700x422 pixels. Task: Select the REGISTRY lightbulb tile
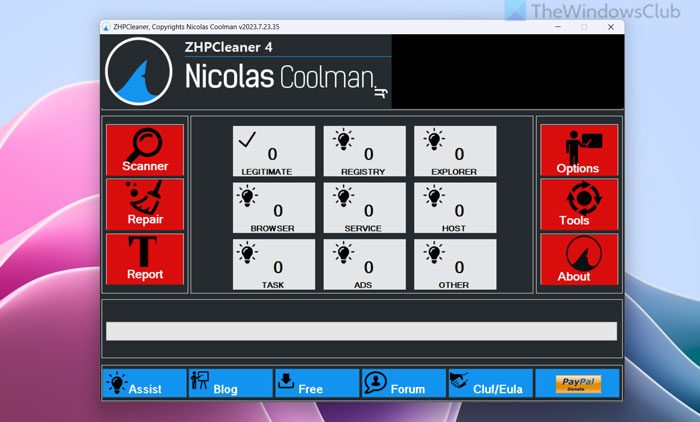(x=364, y=151)
